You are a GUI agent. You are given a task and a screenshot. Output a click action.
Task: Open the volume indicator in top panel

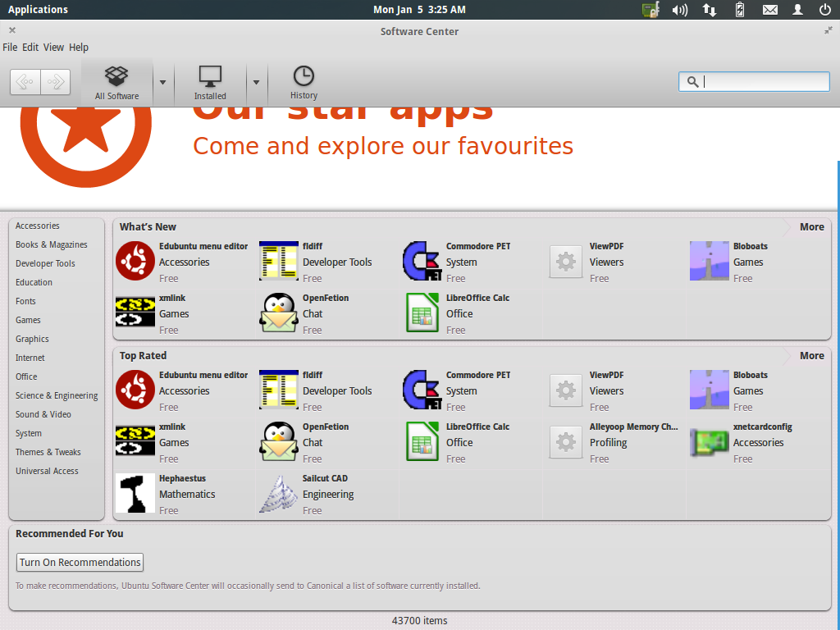[x=680, y=10]
